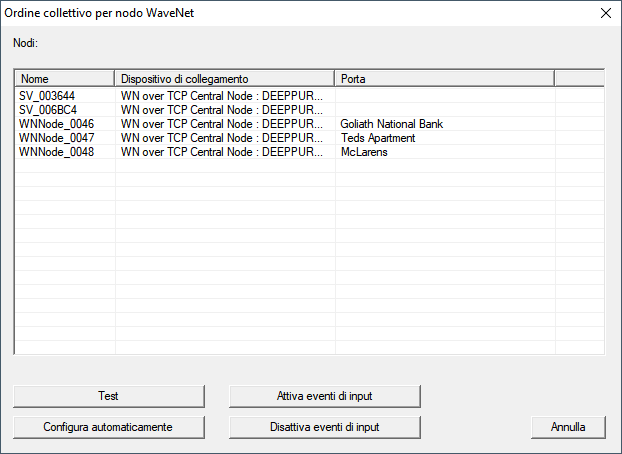
Task: Click the Teds Apartment port entry
Action: (377, 138)
